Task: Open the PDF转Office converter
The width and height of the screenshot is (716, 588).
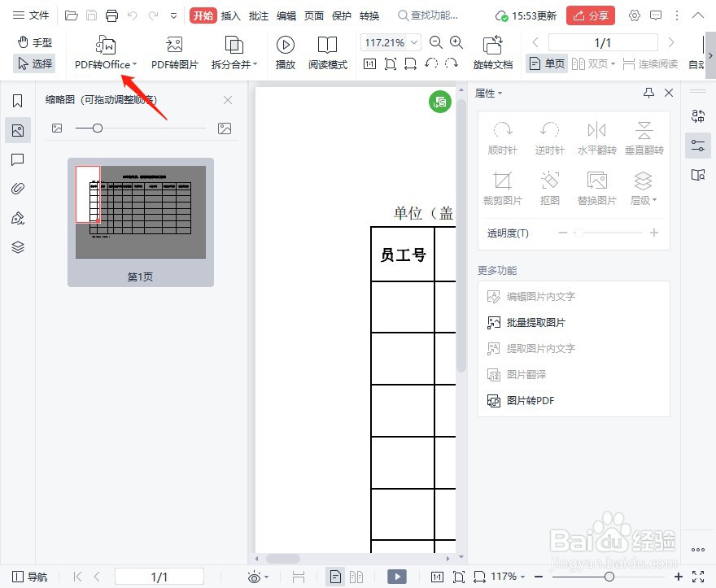Action: [x=106, y=53]
